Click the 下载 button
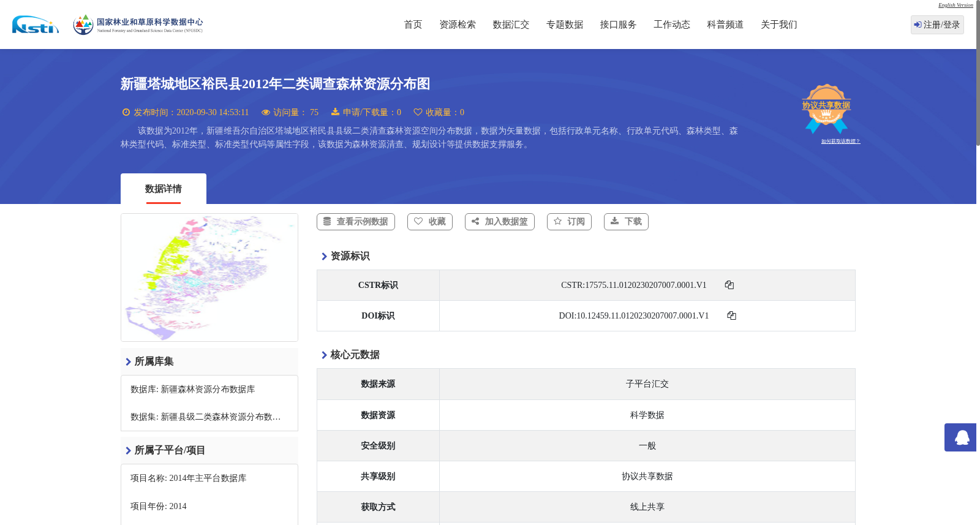This screenshot has width=980, height=525. (x=626, y=222)
